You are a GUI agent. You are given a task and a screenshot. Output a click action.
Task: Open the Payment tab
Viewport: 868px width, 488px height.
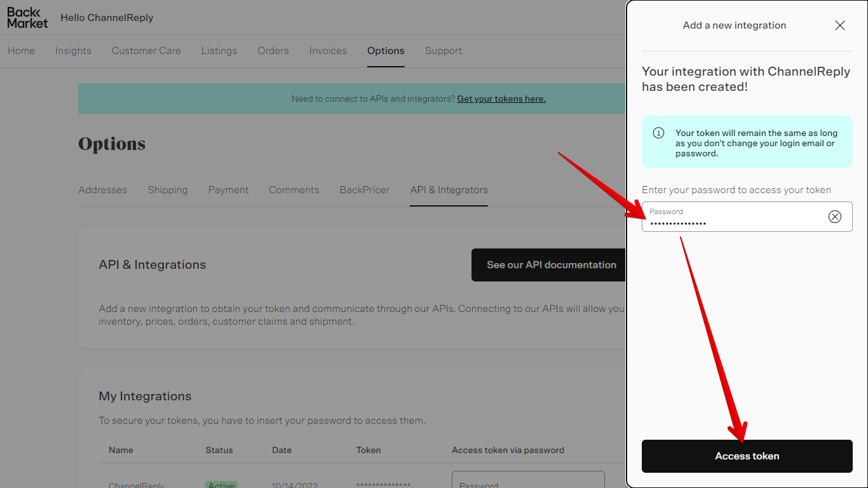click(x=229, y=190)
